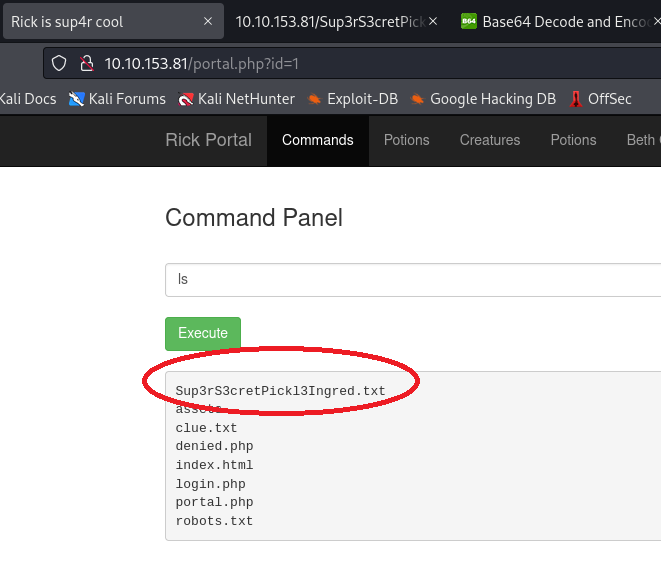The height and width of the screenshot is (578, 661).
Task: Open the first Potions navbar item
Action: [406, 140]
